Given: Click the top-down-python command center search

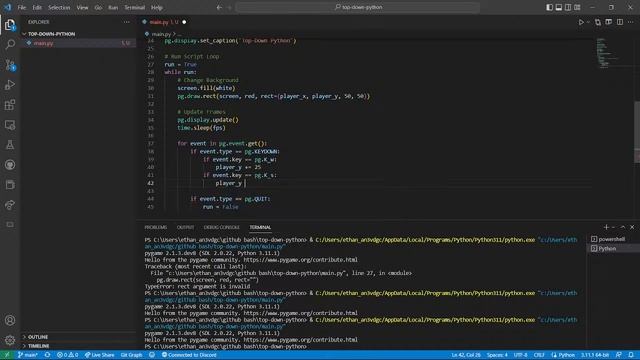Looking at the screenshot, I should [358, 7].
